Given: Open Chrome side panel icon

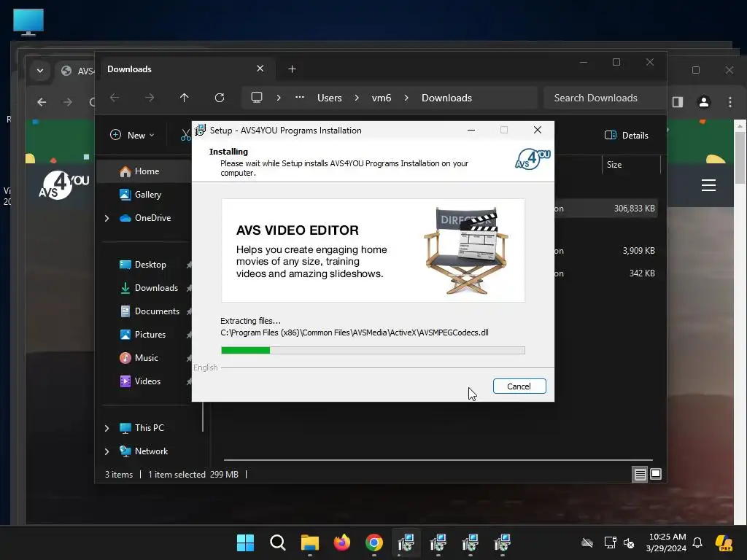Looking at the screenshot, I should click(x=678, y=102).
